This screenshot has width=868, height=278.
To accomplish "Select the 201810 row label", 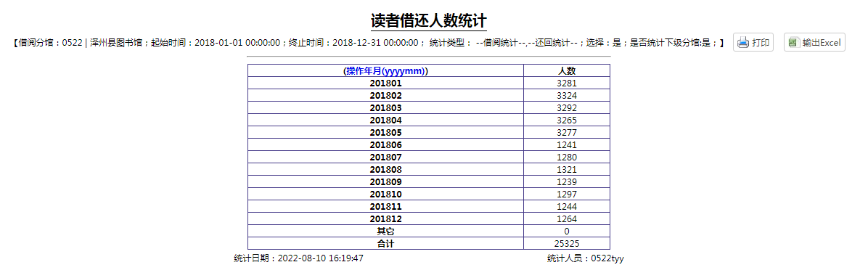I will [386, 195].
